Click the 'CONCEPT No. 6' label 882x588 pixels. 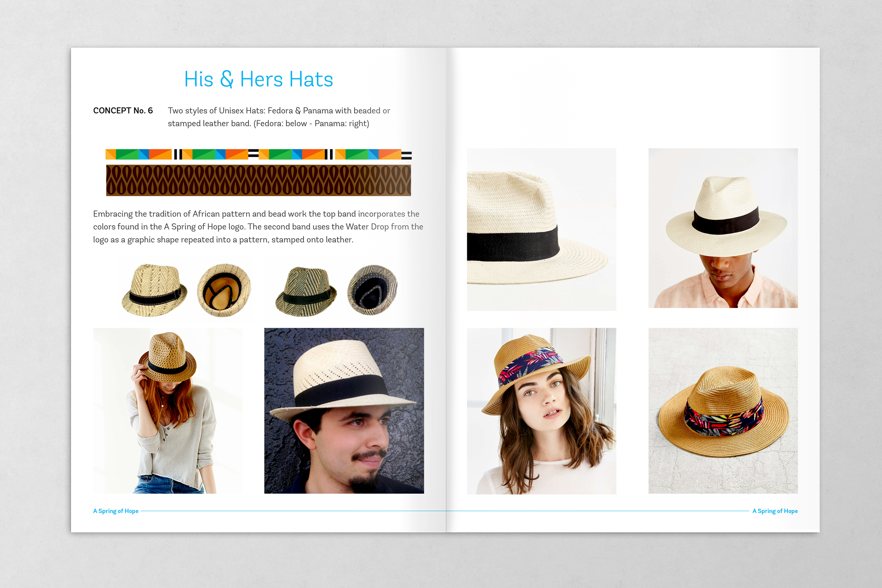pyautogui.click(x=123, y=111)
